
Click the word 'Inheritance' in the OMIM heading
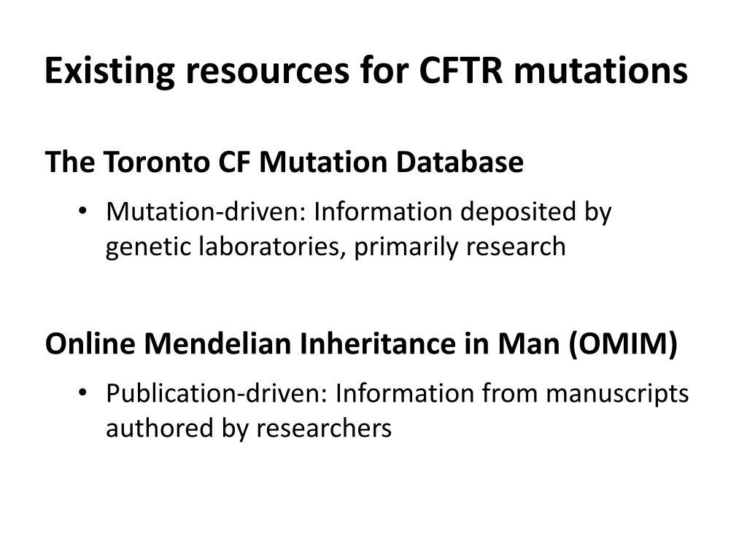coord(377,343)
